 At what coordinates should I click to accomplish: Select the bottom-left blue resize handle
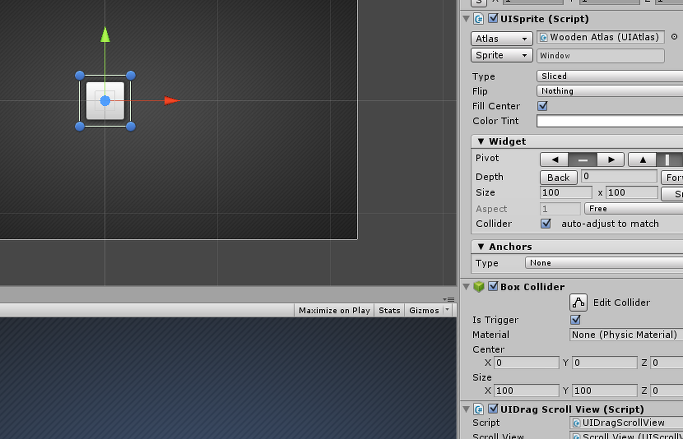(x=80, y=126)
